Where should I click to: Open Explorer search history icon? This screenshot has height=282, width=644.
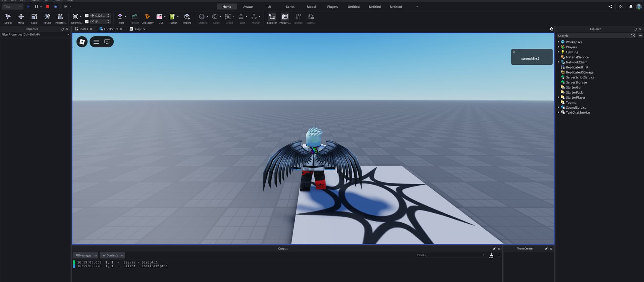click(x=633, y=36)
